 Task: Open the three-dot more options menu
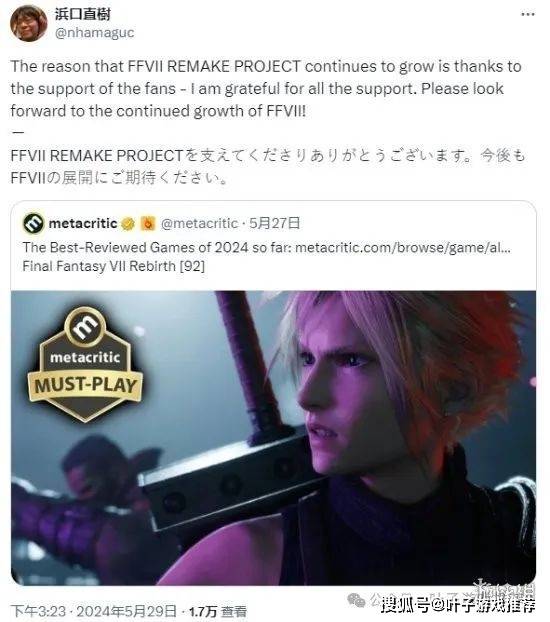click(527, 14)
